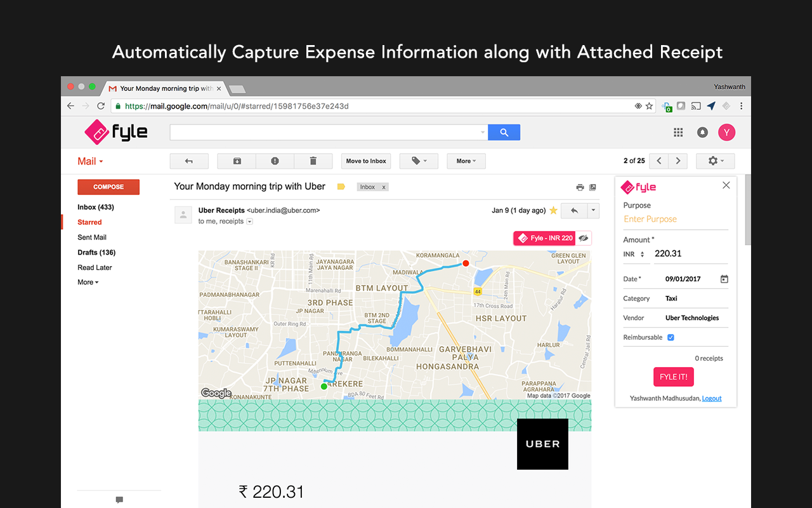Toggle the eye icon beside Fyle badge
The width and height of the screenshot is (812, 508).
[584, 238]
